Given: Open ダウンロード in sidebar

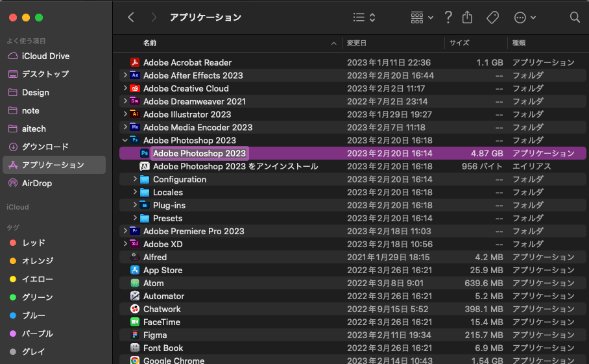Looking at the screenshot, I should (54, 147).
